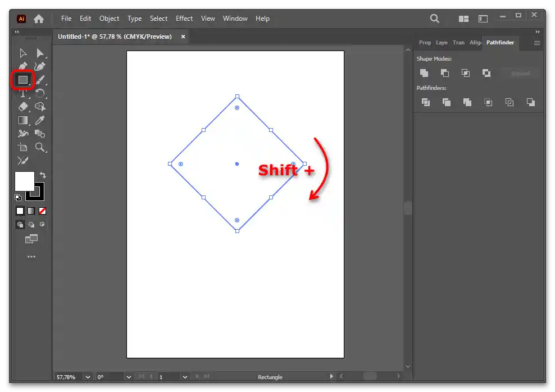This screenshot has height=392, width=555.
Task: Swap fill and stroke colors
Action: pyautogui.click(x=43, y=175)
